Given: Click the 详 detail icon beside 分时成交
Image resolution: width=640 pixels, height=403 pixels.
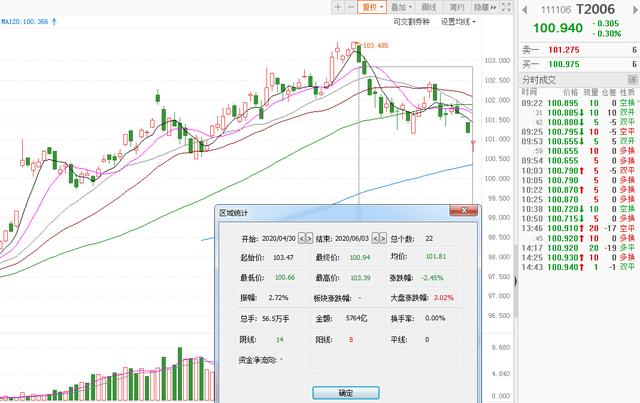Looking at the screenshot, I should 633,79.
